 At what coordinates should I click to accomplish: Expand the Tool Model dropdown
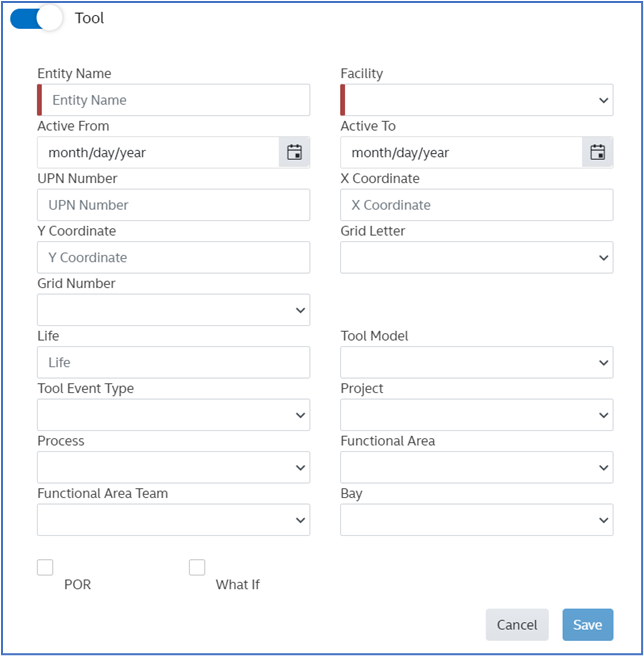click(x=477, y=362)
